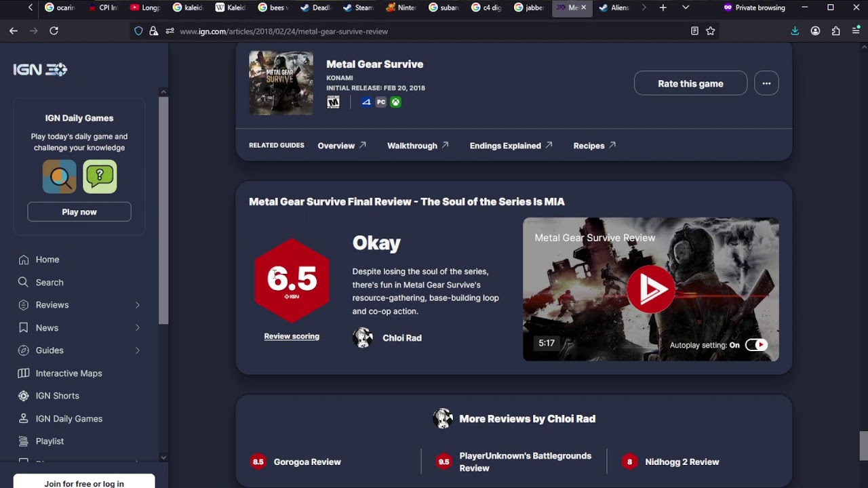Close the active Metal Gear browser tab
Image resolution: width=868 pixels, height=488 pixels.
[x=583, y=7]
